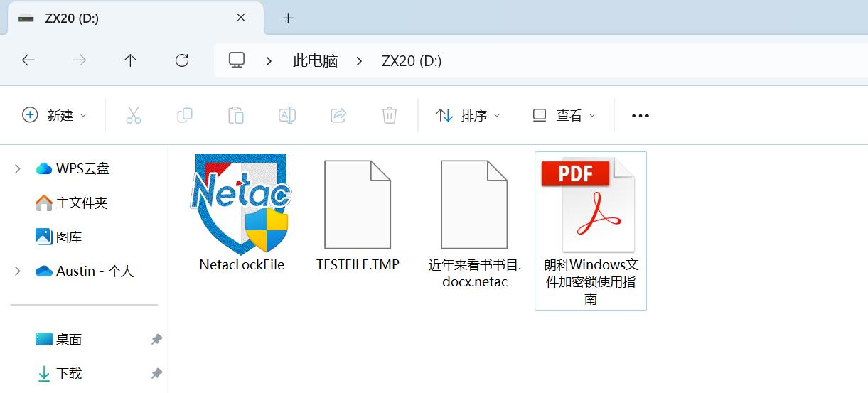This screenshot has width=868, height=393.
Task: Click the 朗科Windows文件加密锁使用指南 file name
Action: (x=591, y=282)
